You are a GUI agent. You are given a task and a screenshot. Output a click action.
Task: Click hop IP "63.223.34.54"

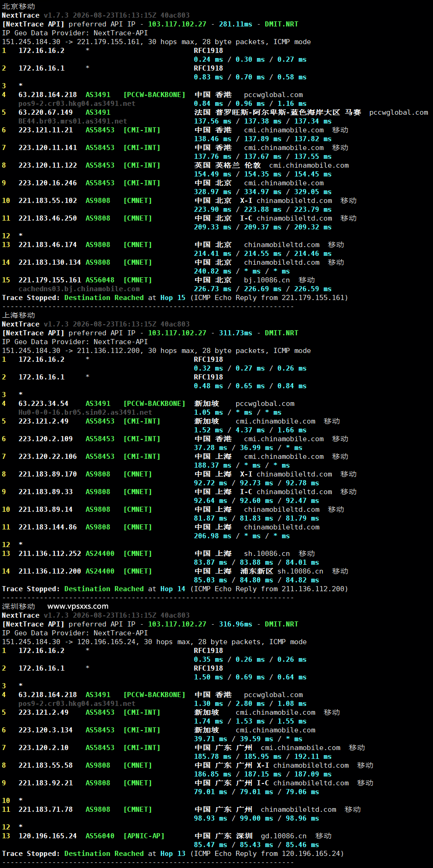(44, 404)
